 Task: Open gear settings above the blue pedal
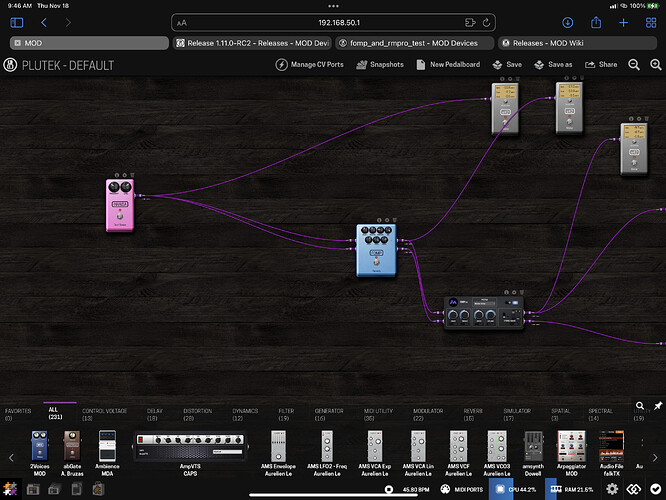click(387, 220)
